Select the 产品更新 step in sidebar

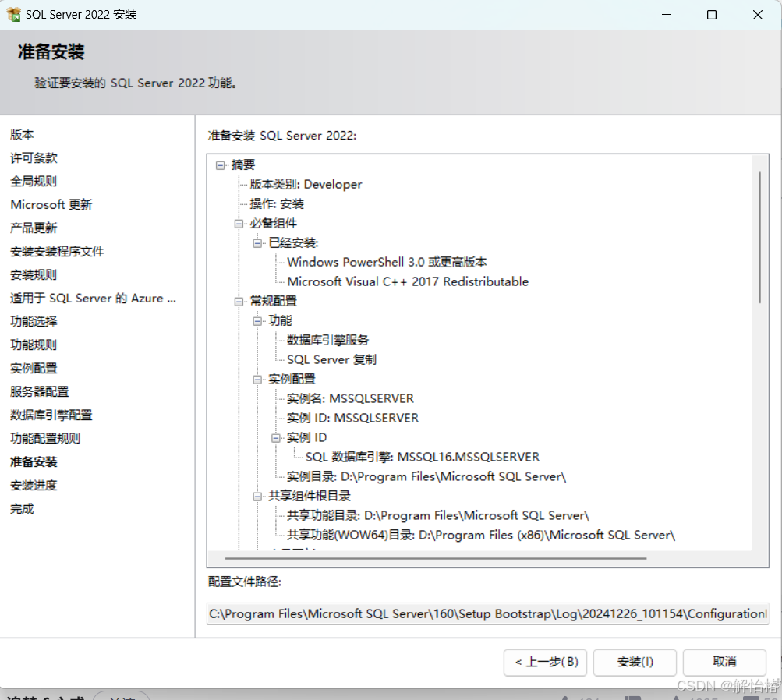pos(34,228)
